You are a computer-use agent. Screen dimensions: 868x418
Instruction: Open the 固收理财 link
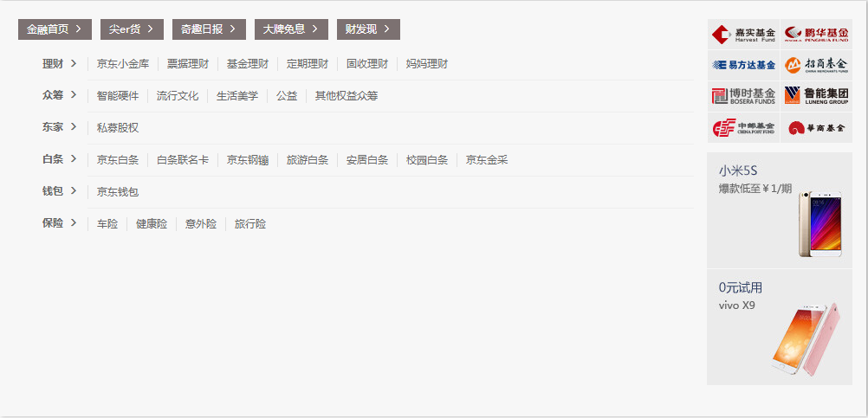(x=367, y=64)
